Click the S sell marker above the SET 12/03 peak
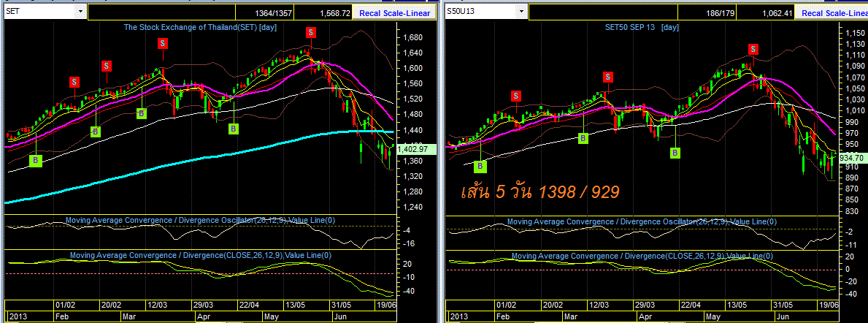This screenshot has width=868, height=323. [x=163, y=42]
